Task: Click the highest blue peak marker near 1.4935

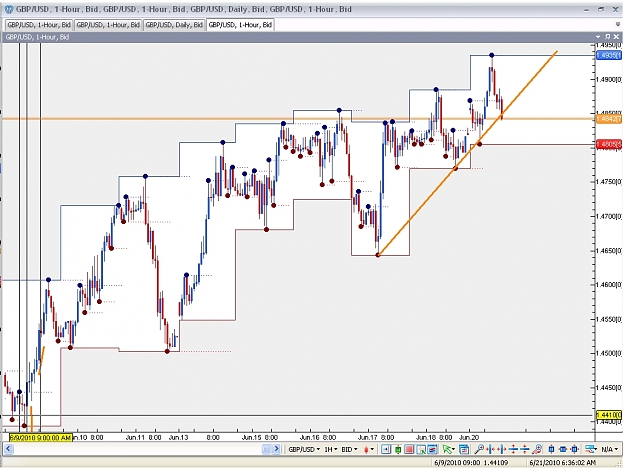Action: click(x=491, y=55)
